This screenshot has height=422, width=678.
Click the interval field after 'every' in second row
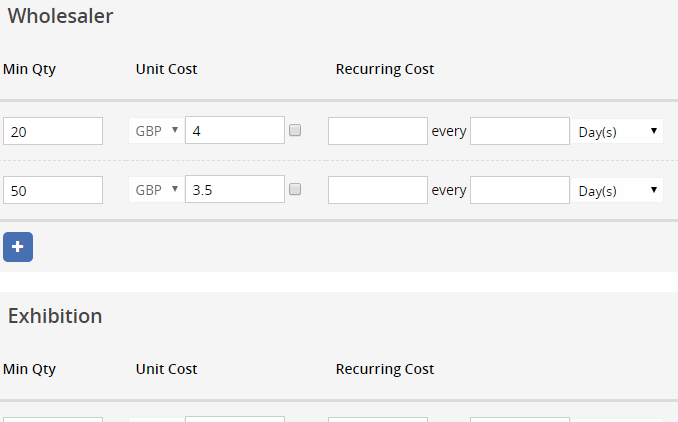[520, 190]
